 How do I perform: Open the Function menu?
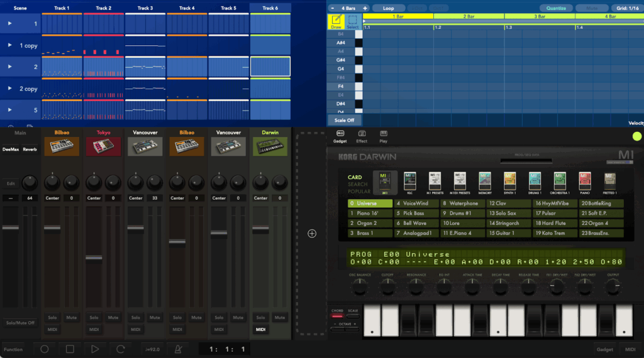click(13, 349)
